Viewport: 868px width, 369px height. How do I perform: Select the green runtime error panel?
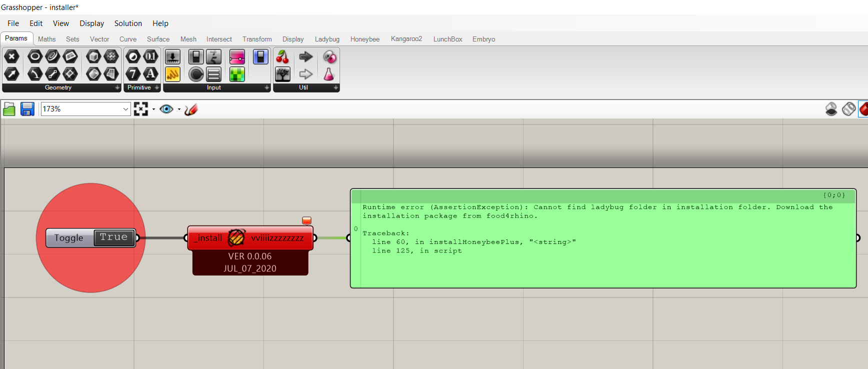click(x=603, y=238)
